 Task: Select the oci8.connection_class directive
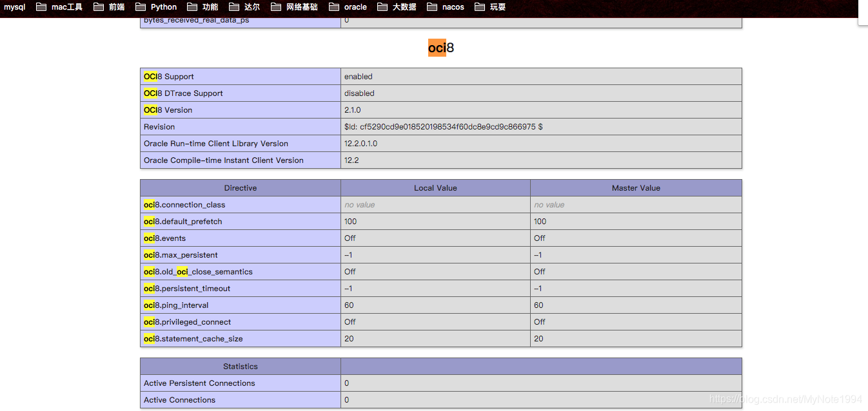[184, 205]
